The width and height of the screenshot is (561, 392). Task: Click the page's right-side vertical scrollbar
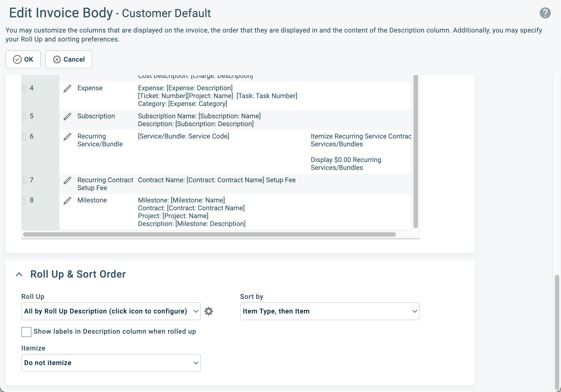tap(557, 333)
